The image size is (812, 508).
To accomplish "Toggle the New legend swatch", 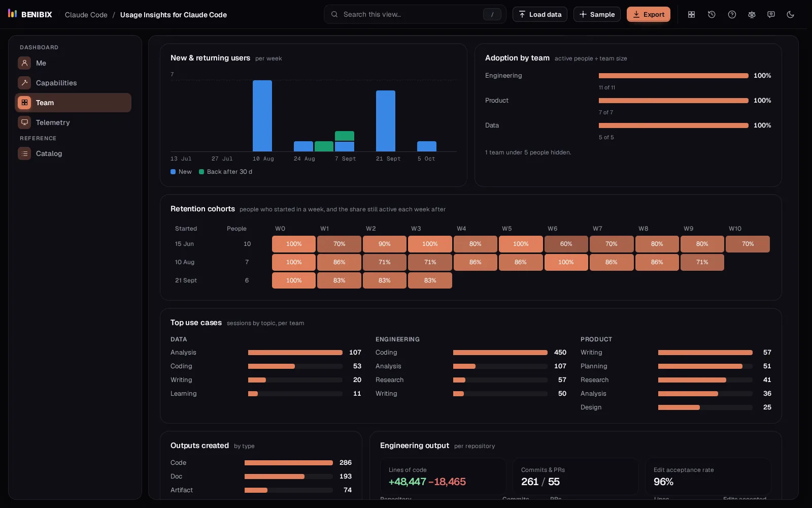I will tap(173, 172).
